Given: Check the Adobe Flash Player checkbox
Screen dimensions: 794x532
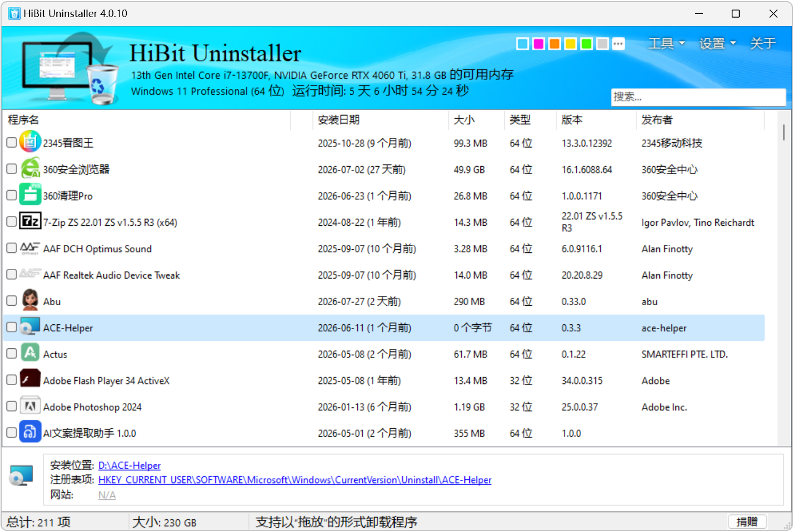Looking at the screenshot, I should (12, 380).
